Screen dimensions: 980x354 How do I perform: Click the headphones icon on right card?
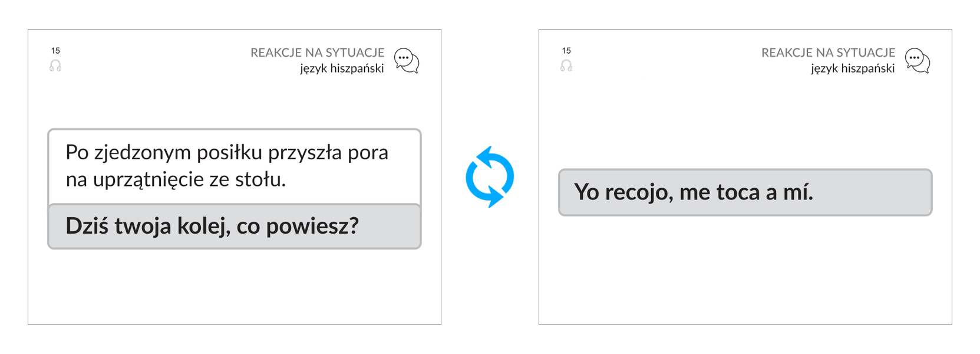[x=566, y=65]
